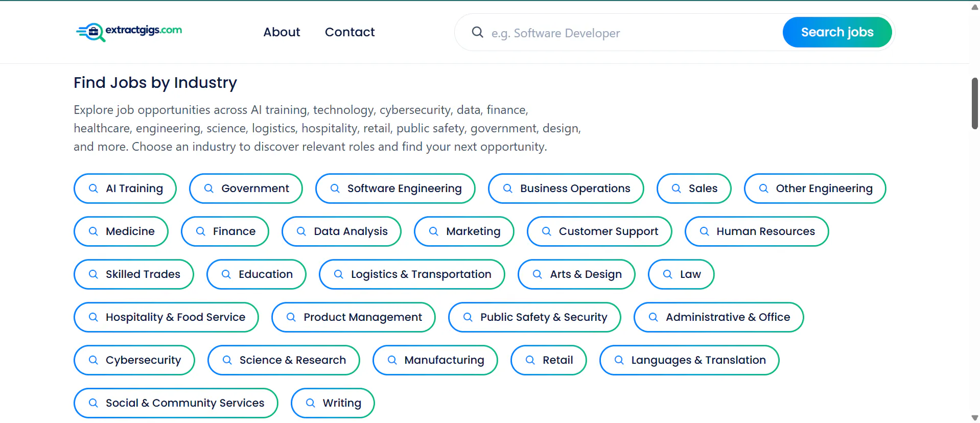
Task: Select the Finance industry chip
Action: point(225,231)
